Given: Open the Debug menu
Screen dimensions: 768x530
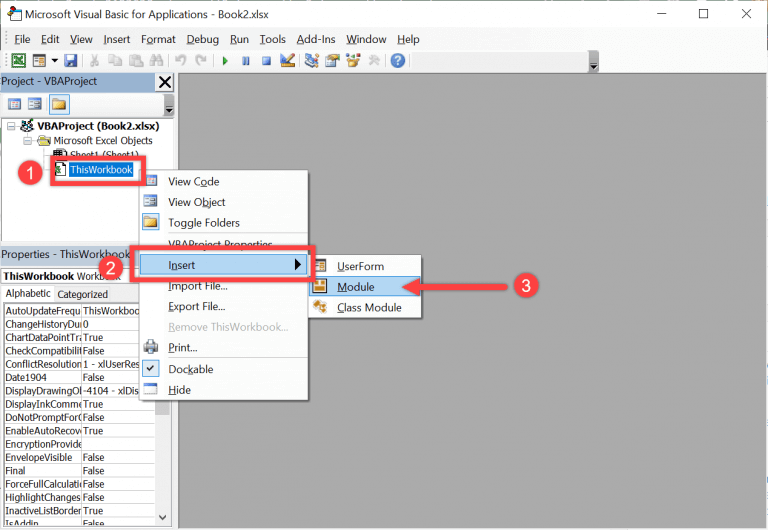Looking at the screenshot, I should click(x=202, y=39).
